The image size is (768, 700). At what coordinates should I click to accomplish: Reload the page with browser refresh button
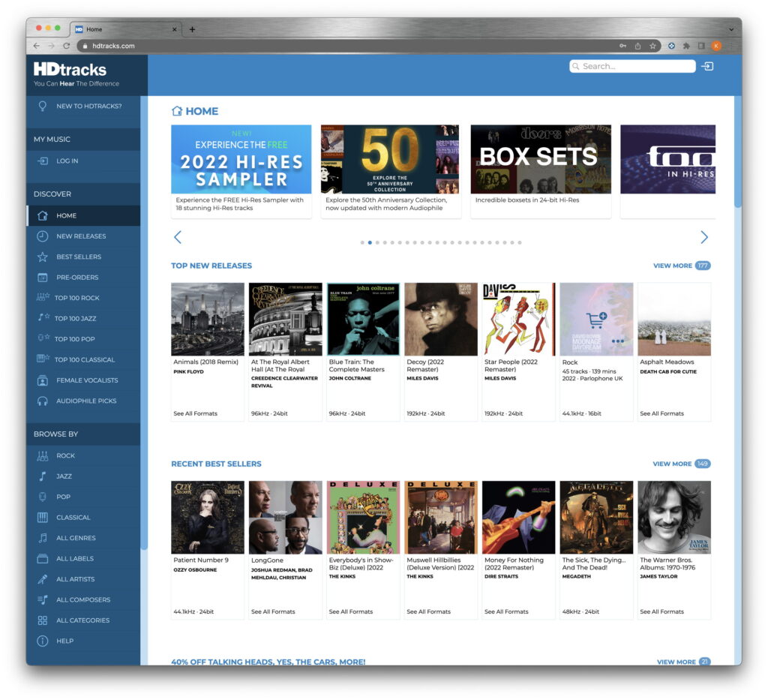pos(66,46)
